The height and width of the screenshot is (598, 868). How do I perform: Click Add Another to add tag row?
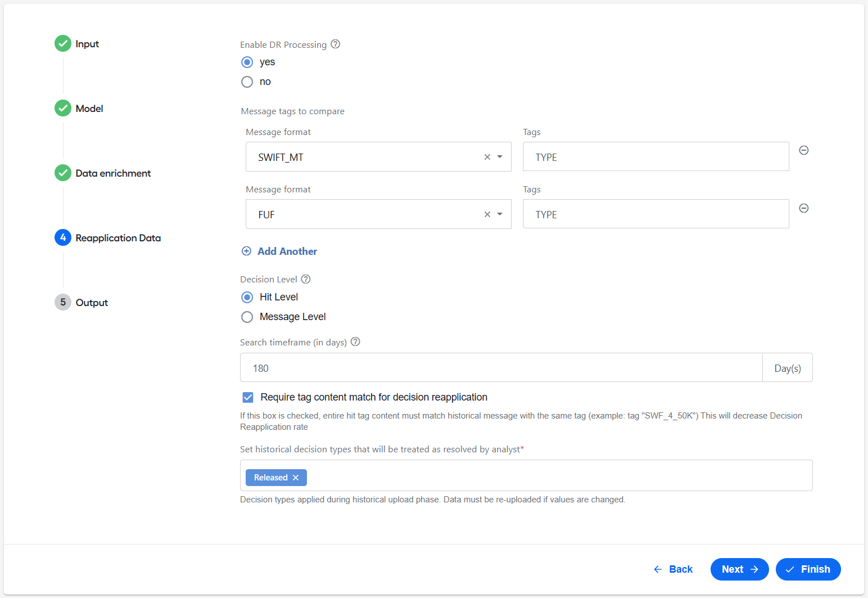[x=279, y=251]
